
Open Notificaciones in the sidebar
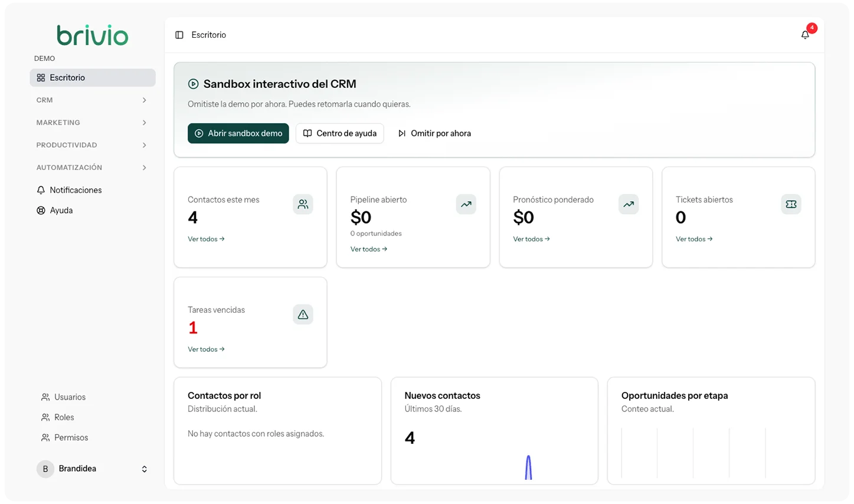coord(93,190)
